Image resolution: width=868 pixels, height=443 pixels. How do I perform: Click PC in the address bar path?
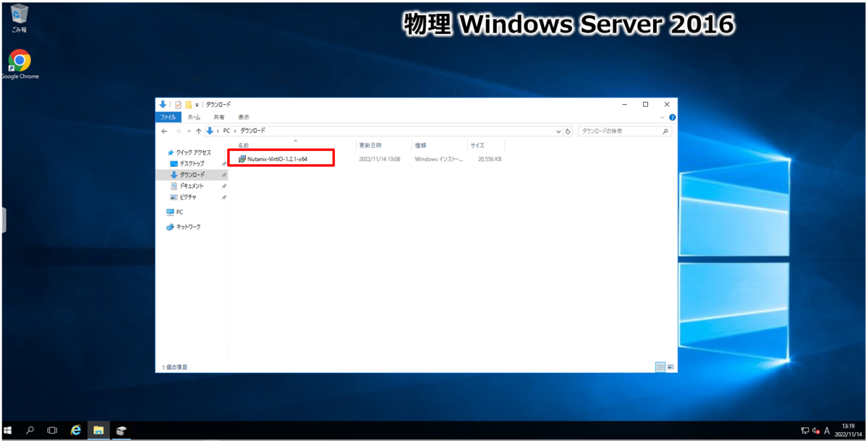226,132
